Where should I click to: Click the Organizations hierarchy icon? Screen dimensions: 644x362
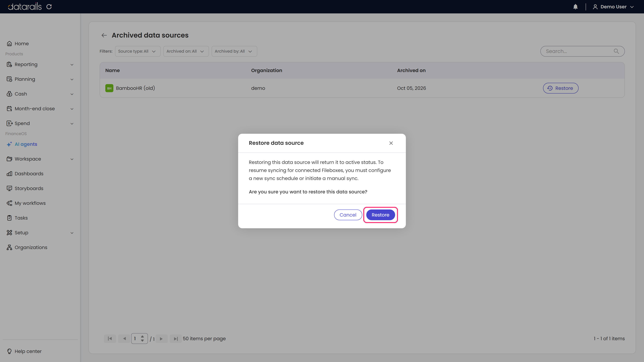(x=9, y=247)
